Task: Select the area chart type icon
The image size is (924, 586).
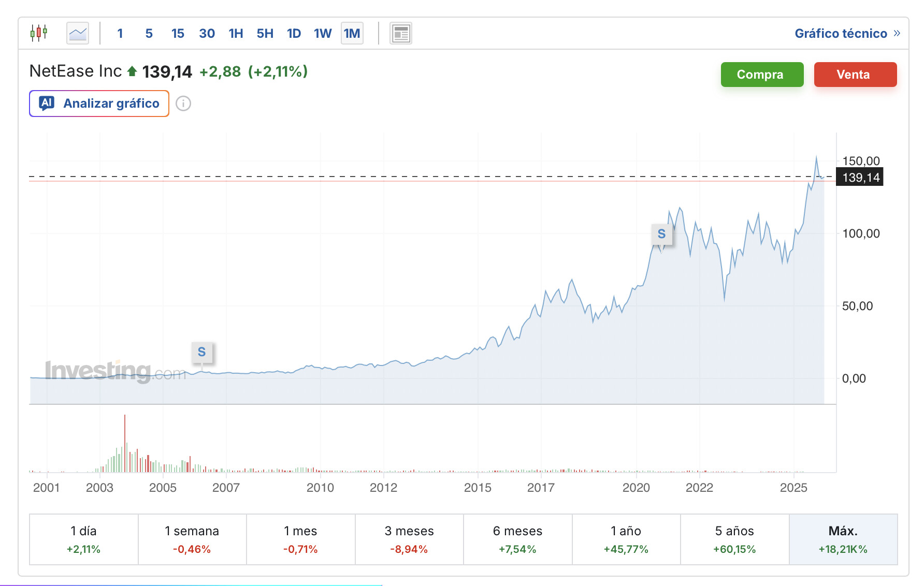Action: (78, 33)
